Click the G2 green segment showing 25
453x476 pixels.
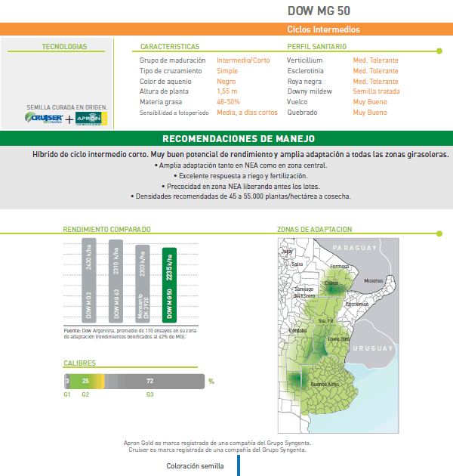(x=85, y=381)
